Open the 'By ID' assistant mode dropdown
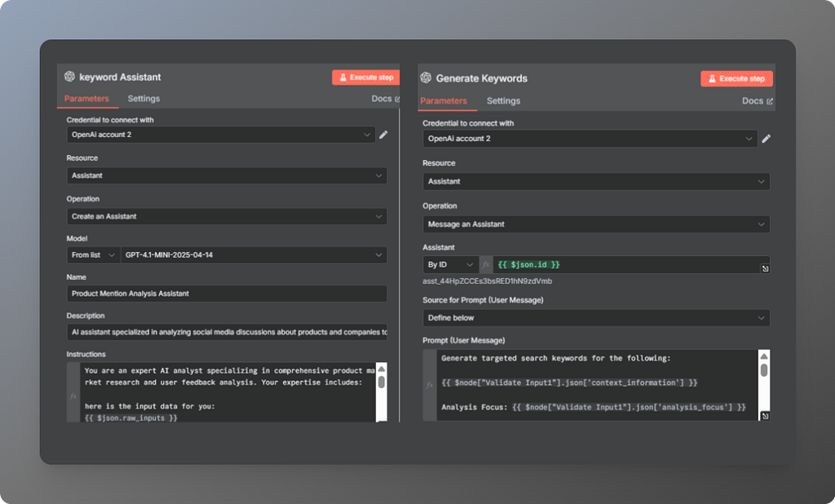Screen dimensions: 835x504 pyautogui.click(x=450, y=264)
